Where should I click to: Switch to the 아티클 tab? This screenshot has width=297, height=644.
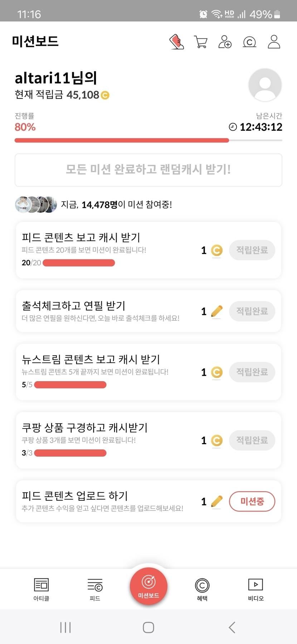pyautogui.click(x=41, y=589)
